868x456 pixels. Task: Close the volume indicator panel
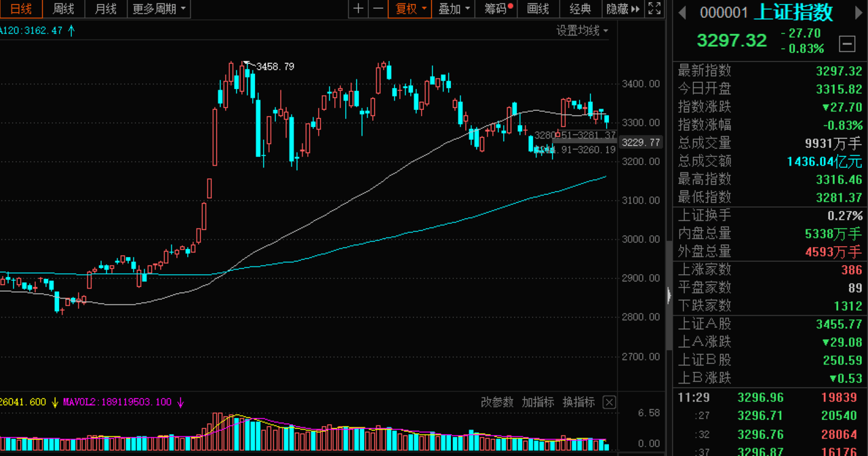[x=610, y=402]
